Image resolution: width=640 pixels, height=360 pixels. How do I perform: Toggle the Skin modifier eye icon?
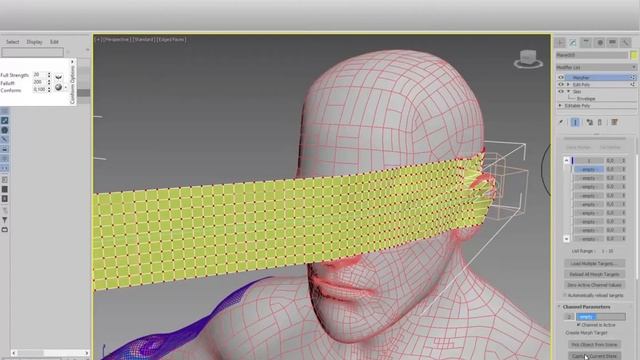pyautogui.click(x=561, y=91)
